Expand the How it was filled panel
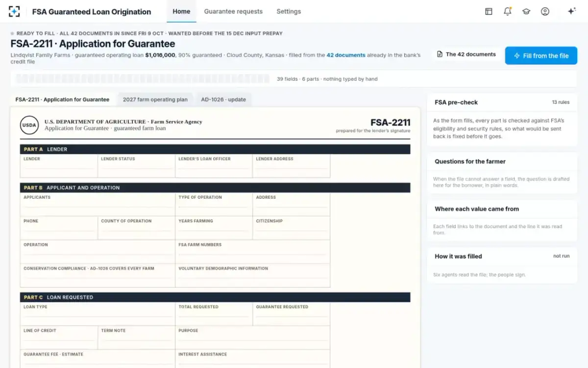Image resolution: width=588 pixels, height=368 pixels. pyautogui.click(x=502, y=256)
